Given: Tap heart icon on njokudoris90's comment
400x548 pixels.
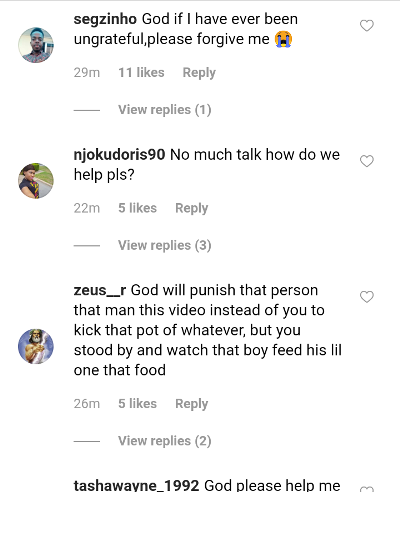Looking at the screenshot, I should point(367,161).
